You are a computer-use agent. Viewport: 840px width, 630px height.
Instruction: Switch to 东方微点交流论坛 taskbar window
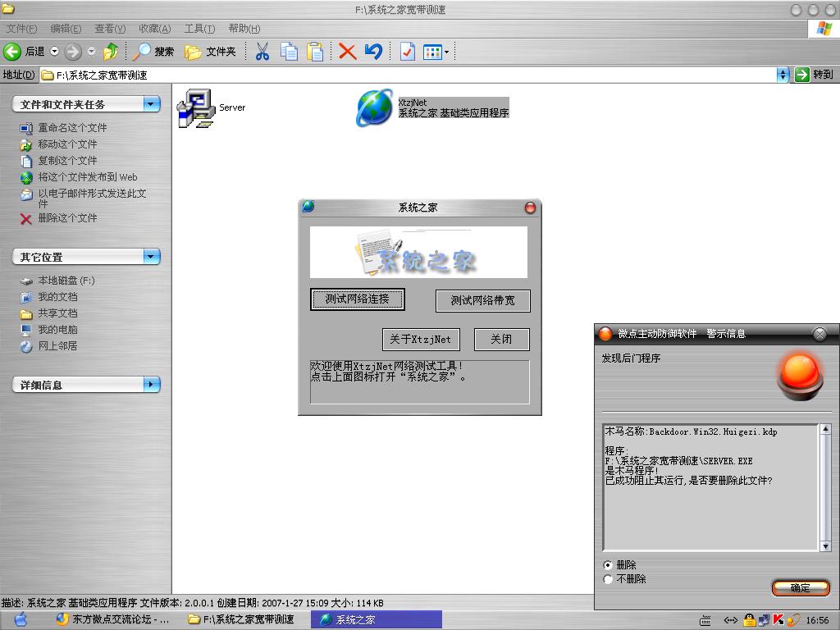113,619
